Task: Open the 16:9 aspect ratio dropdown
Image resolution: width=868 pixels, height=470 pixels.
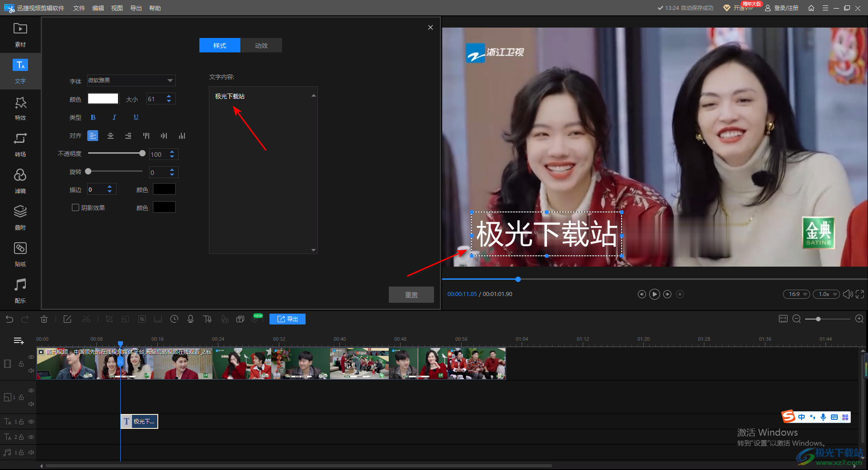Action: point(796,294)
